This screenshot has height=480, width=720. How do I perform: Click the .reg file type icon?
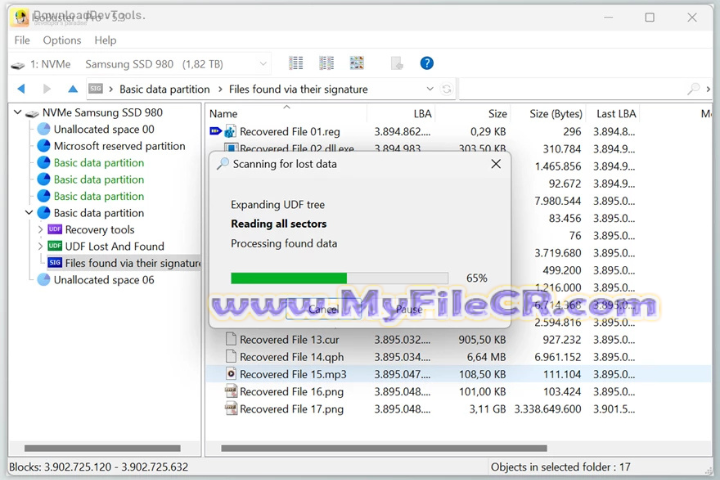230,132
